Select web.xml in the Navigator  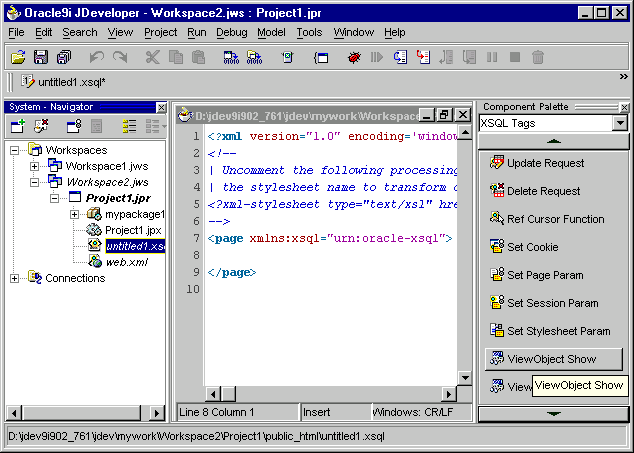(x=127, y=262)
